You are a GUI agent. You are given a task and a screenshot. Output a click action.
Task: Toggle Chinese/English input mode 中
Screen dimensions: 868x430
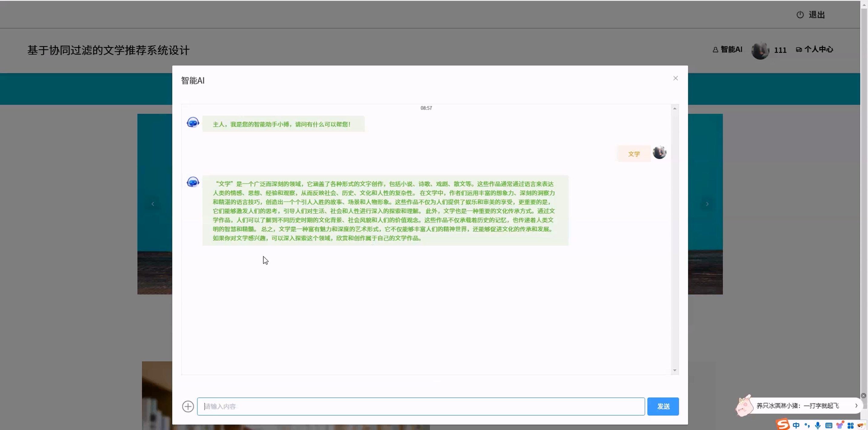(796, 425)
